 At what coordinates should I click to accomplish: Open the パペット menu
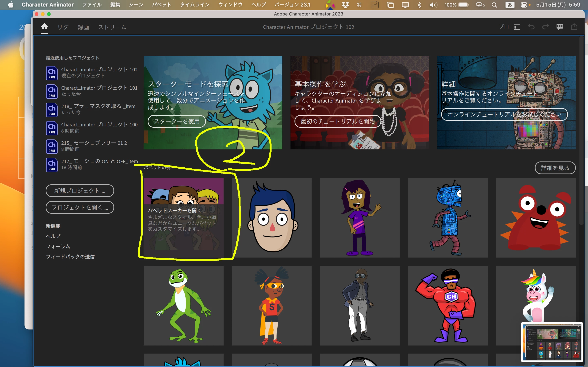(x=161, y=5)
